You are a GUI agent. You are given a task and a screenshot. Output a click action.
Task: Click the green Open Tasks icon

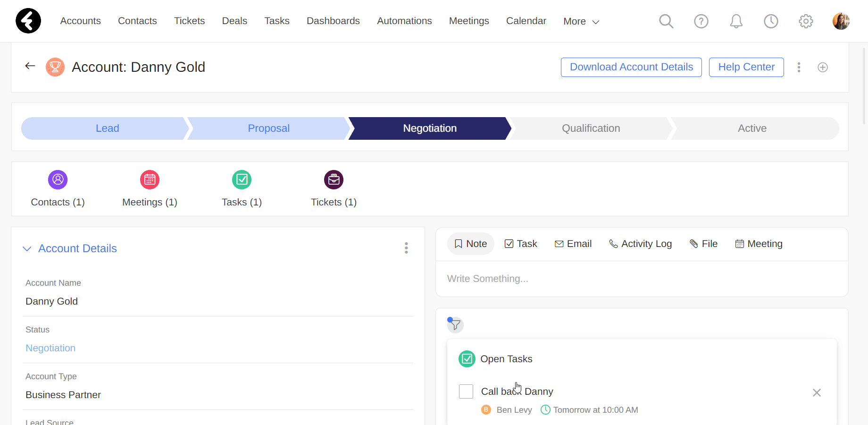point(467,359)
